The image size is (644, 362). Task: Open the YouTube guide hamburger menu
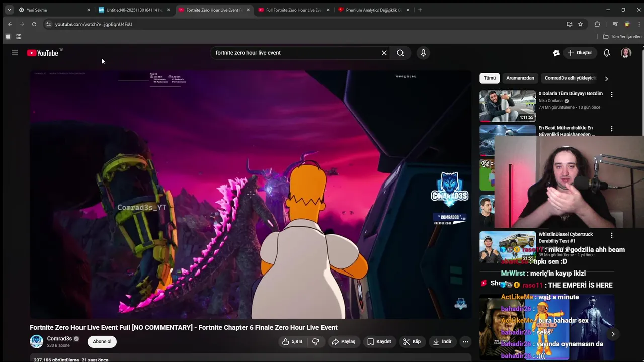(15, 53)
